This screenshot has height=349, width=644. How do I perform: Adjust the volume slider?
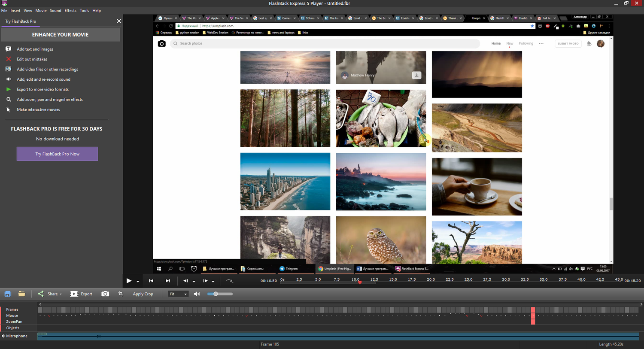coord(216,294)
